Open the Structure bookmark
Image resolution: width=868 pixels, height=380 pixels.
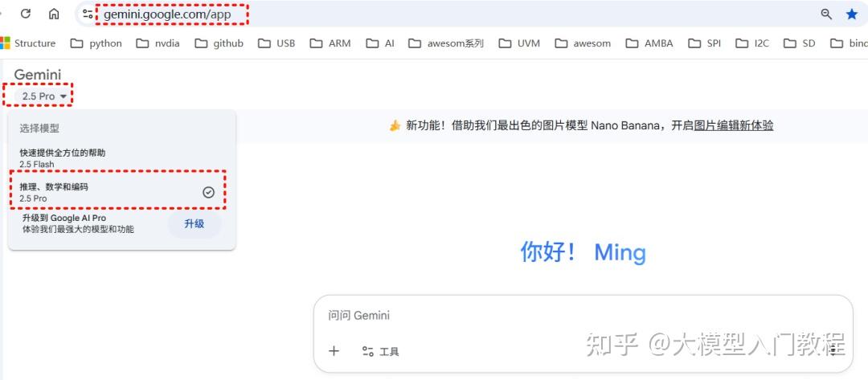click(28, 43)
